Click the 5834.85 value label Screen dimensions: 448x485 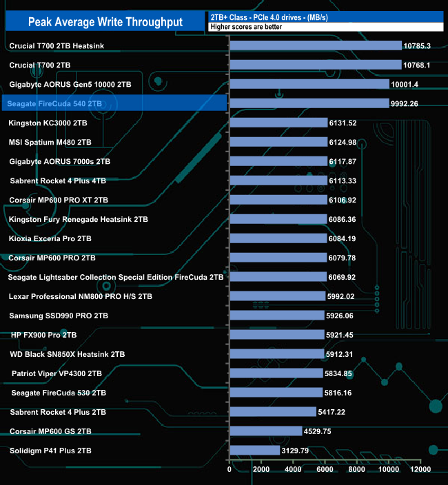tap(338, 373)
